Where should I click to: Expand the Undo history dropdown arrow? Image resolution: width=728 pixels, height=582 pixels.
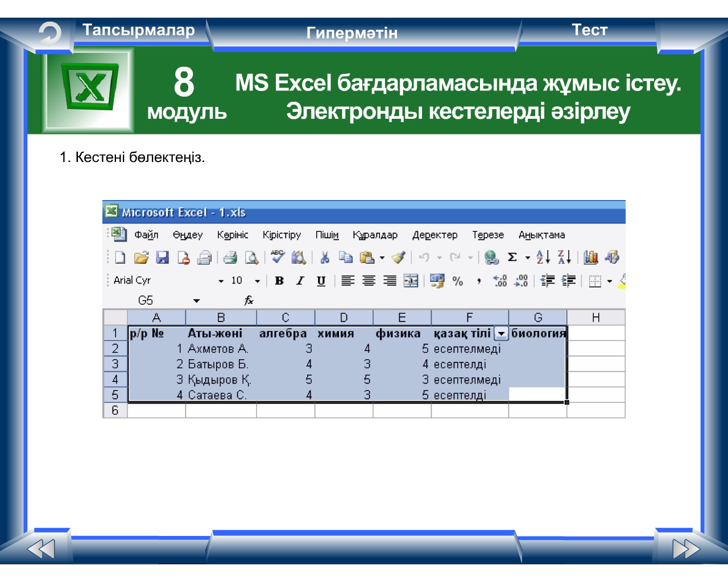(439, 258)
